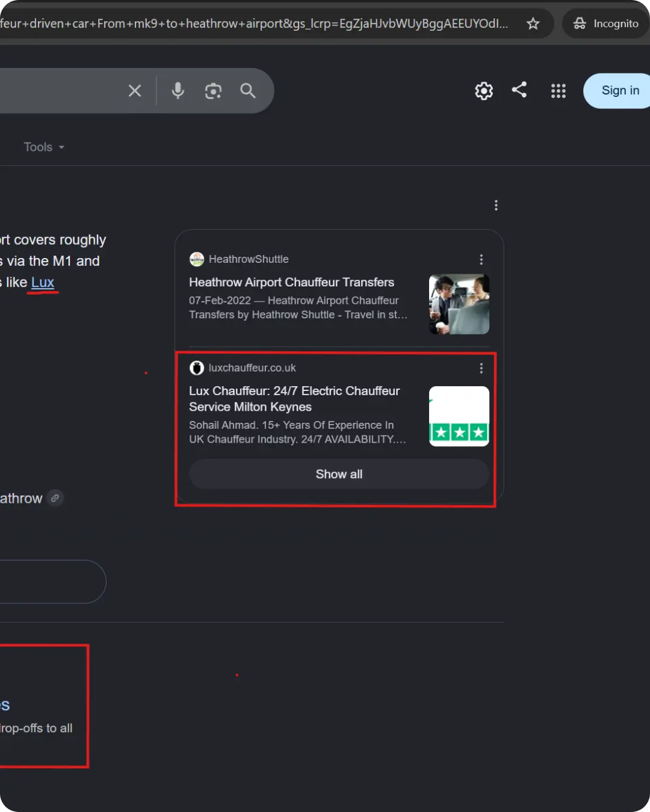Click the Incognito indicator button

pos(606,23)
